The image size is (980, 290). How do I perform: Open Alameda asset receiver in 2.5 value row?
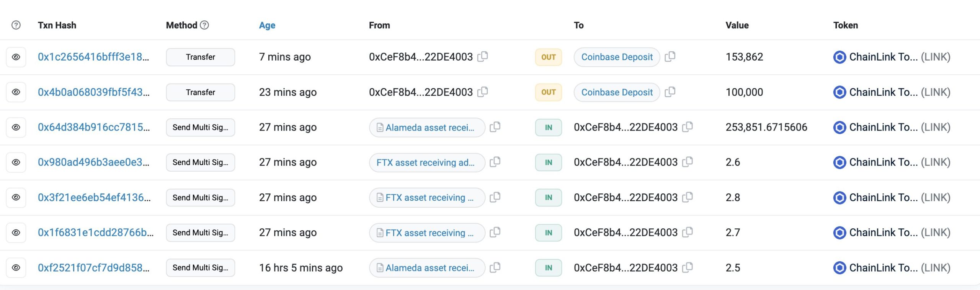point(430,268)
